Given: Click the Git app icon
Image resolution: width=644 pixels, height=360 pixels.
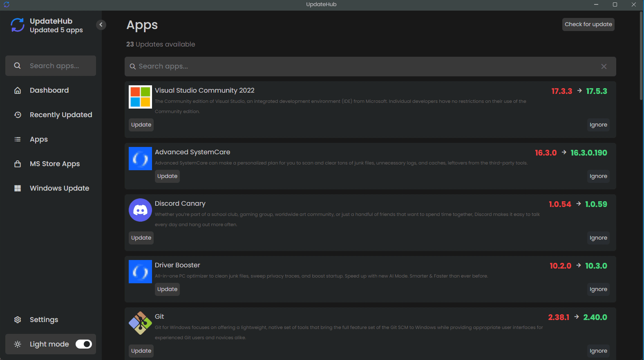Looking at the screenshot, I should (140, 323).
